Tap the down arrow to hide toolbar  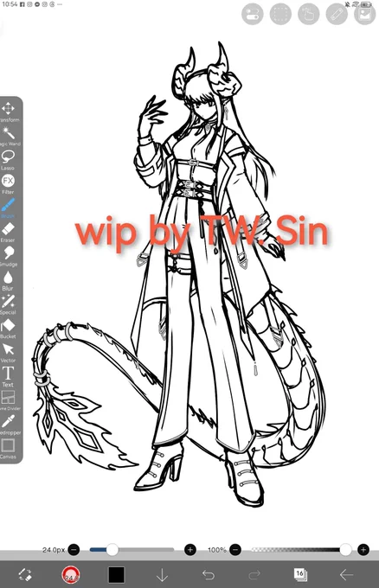coord(162,575)
